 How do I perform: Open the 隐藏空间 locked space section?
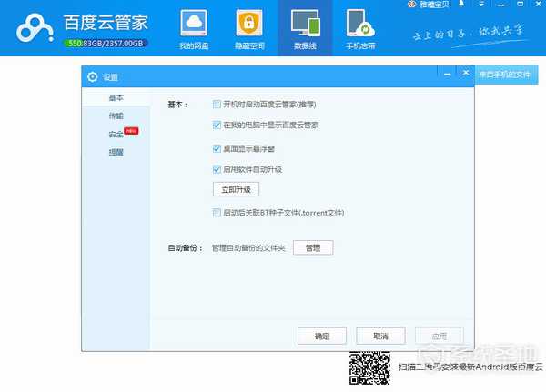pos(249,30)
